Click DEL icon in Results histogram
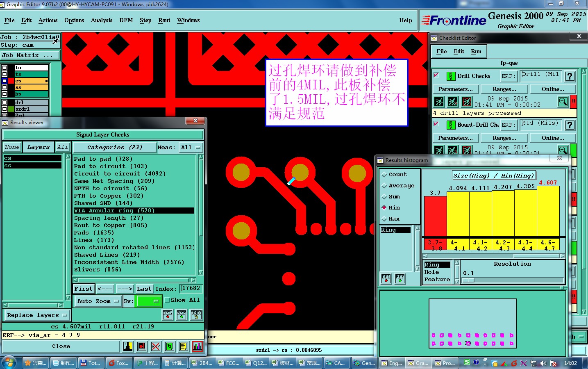 (386, 279)
